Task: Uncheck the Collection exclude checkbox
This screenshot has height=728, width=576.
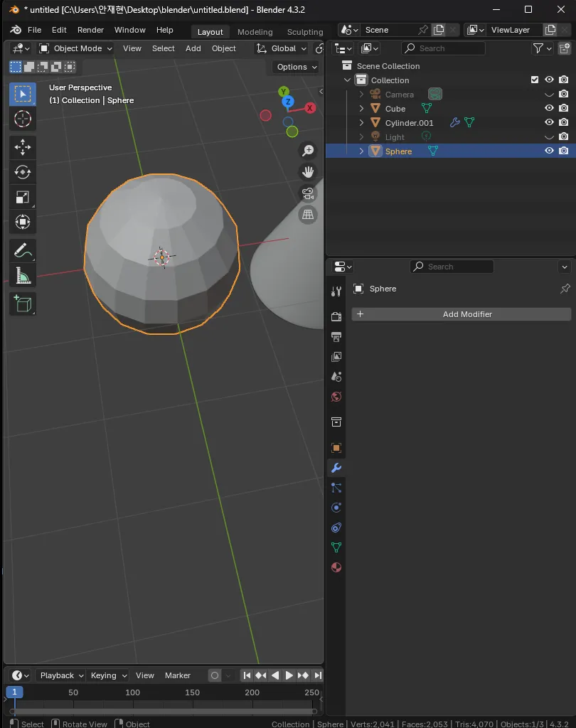Action: pos(535,80)
